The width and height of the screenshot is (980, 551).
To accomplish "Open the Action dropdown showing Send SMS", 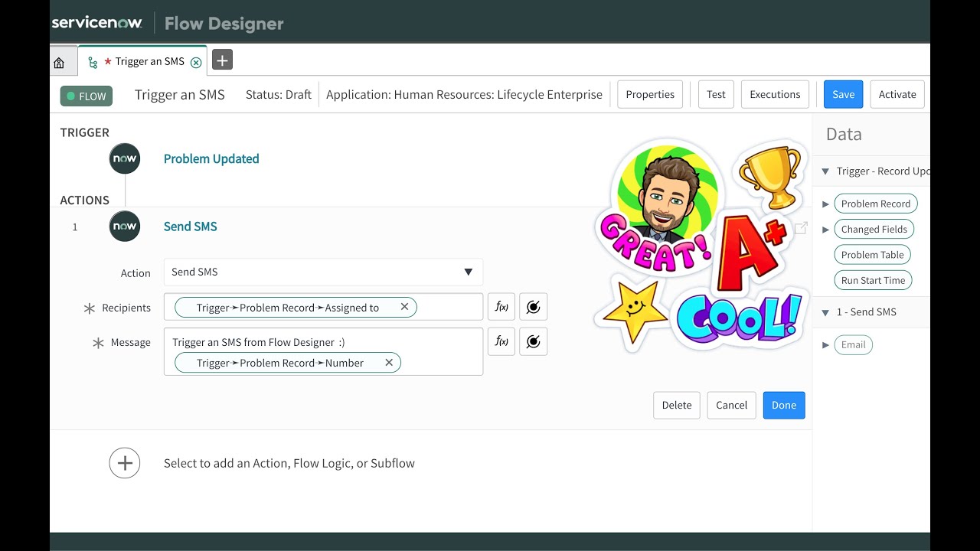I will coord(468,272).
